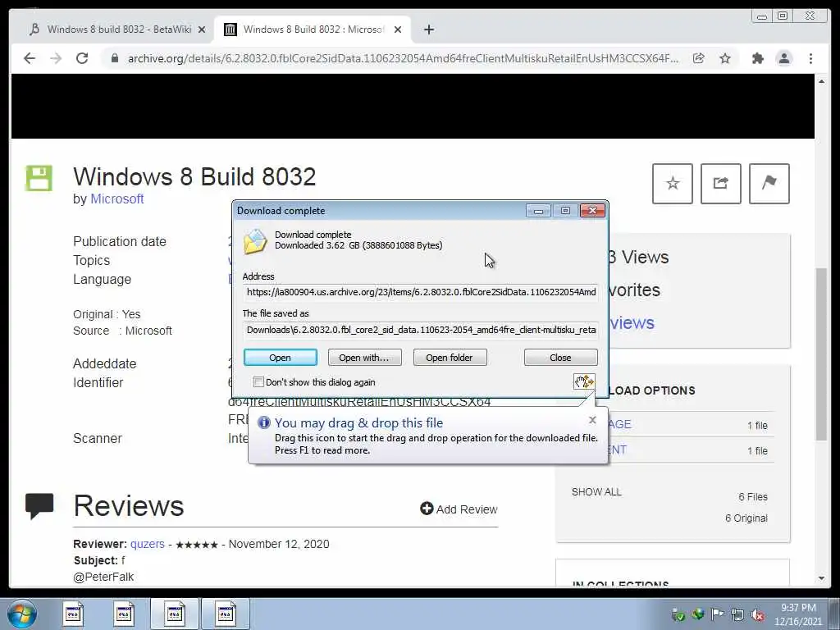Flag this item with the flag icon
The image size is (840, 630).
pyautogui.click(x=769, y=184)
